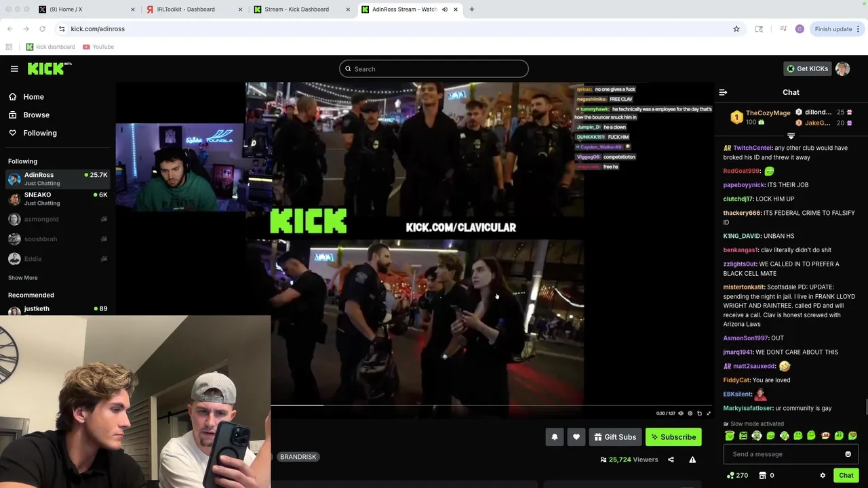Open the Kick hamburger menu

tap(14, 68)
